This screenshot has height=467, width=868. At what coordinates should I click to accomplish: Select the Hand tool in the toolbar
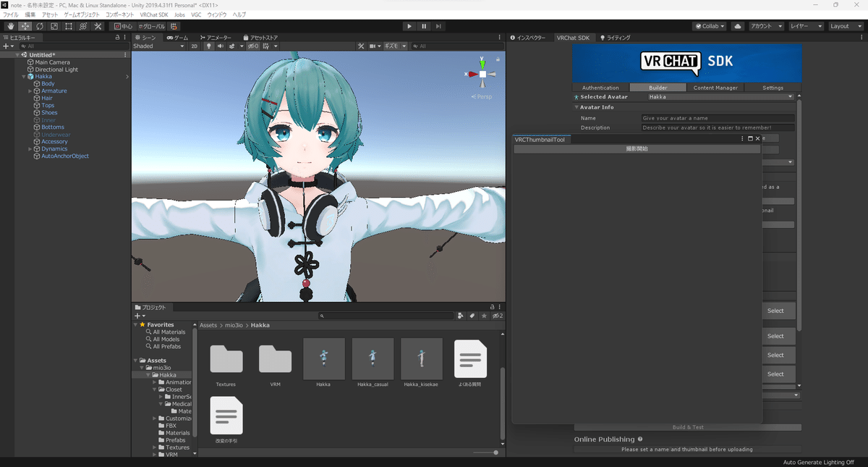[x=10, y=26]
